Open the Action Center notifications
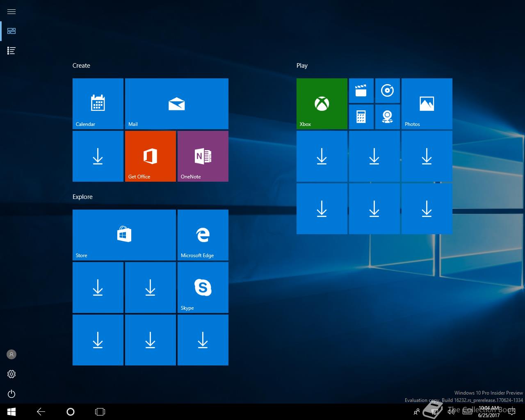 pyautogui.click(x=511, y=412)
